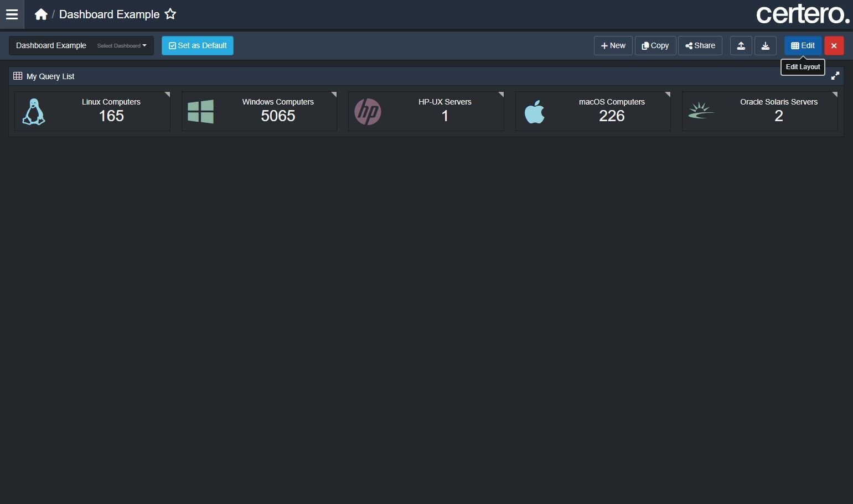This screenshot has height=504, width=853.
Task: Click the Oracle Solaris Servers label
Action: point(779,102)
